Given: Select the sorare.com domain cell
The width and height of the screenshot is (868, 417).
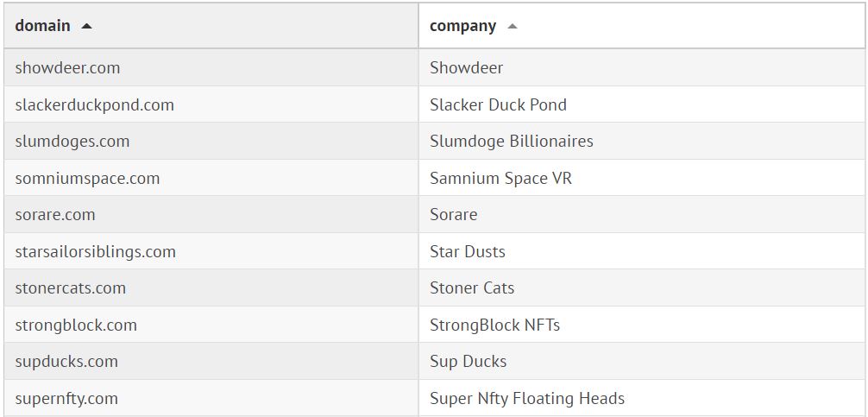Looking at the screenshot, I should coord(55,214).
